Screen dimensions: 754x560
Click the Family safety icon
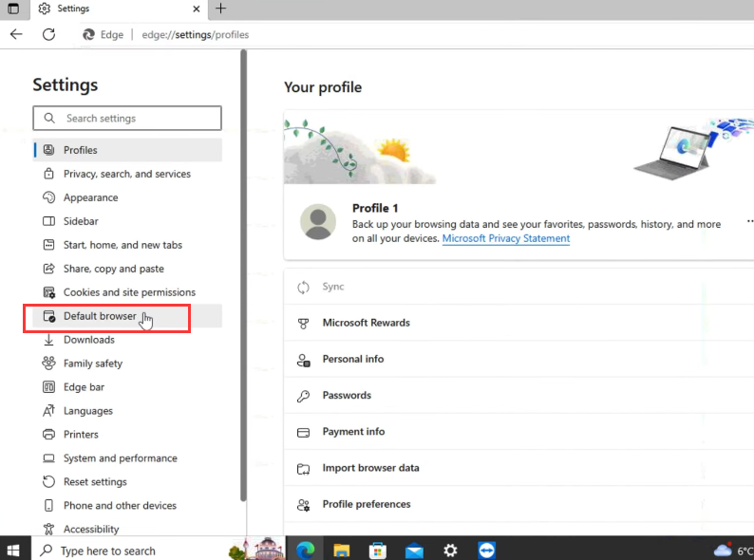click(48, 364)
